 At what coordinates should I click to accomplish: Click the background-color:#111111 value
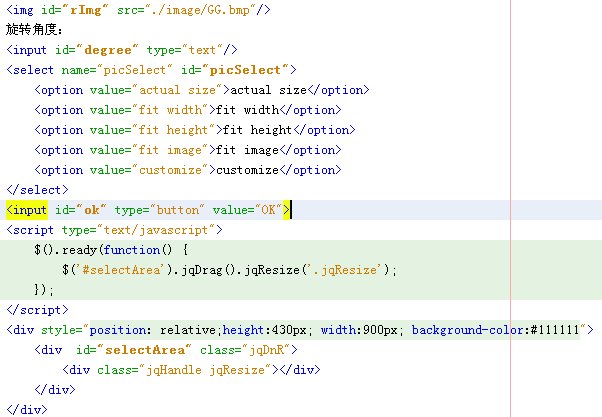tap(495, 330)
